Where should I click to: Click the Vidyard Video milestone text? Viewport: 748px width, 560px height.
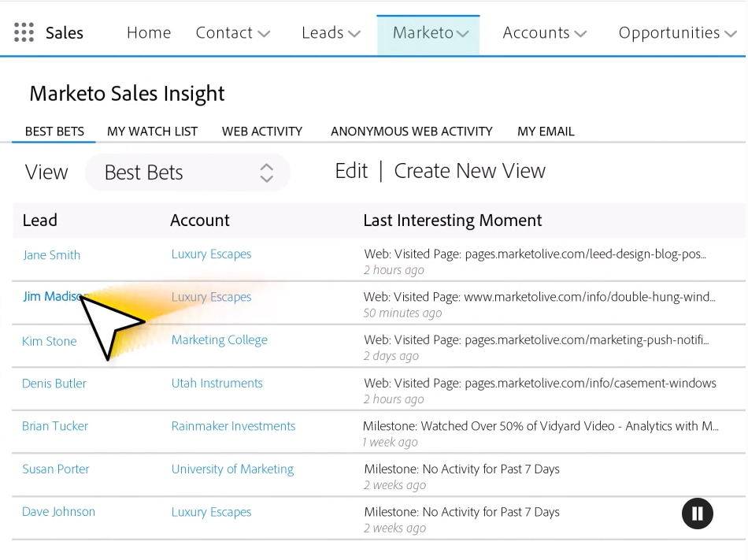coord(540,426)
